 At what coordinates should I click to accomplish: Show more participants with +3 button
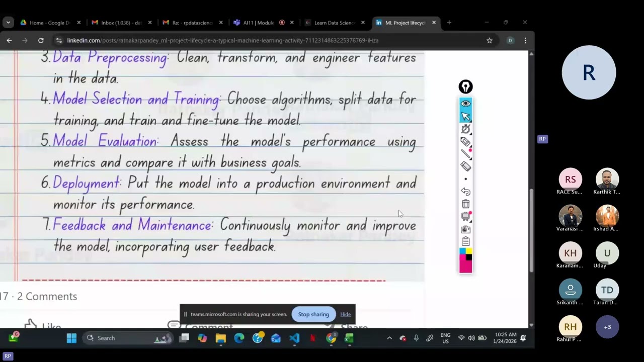(x=607, y=327)
